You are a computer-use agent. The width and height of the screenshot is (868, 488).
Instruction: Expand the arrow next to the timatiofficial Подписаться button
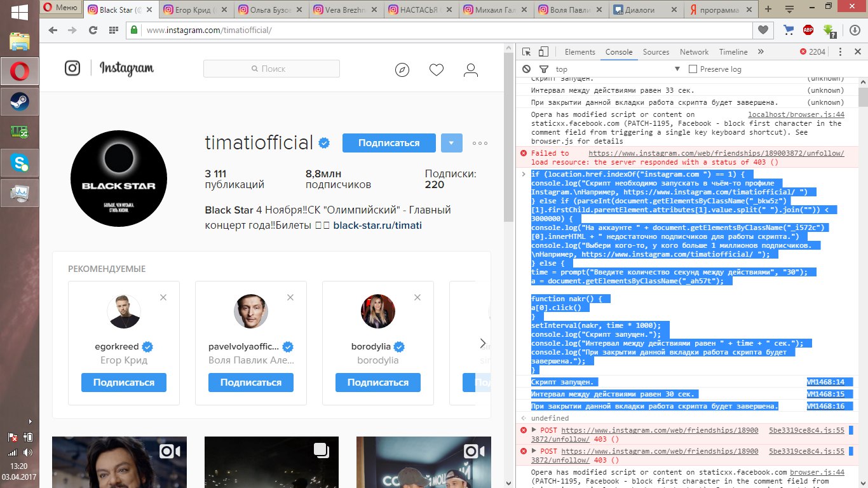click(451, 143)
